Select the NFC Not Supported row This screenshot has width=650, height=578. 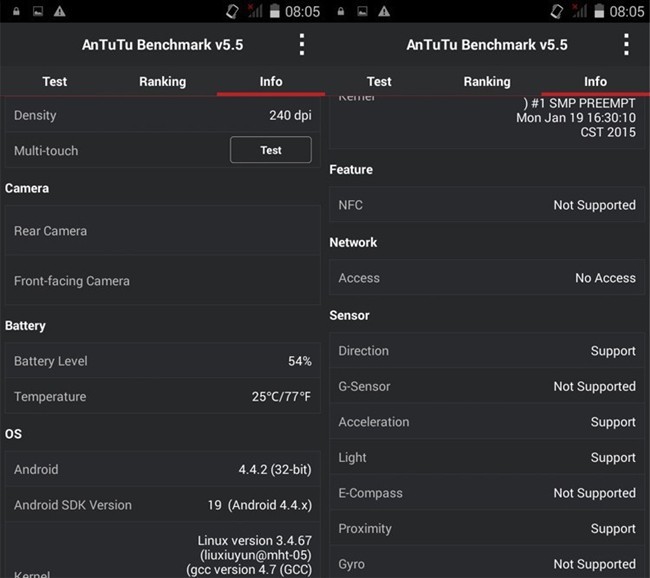tap(487, 205)
